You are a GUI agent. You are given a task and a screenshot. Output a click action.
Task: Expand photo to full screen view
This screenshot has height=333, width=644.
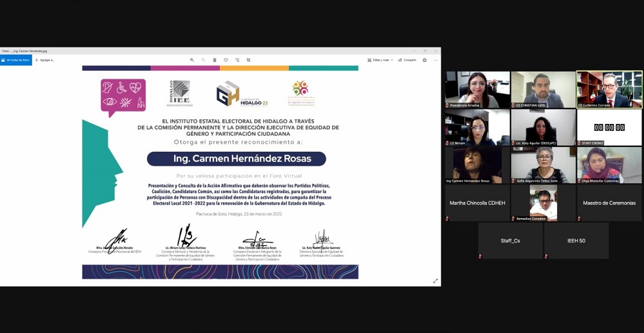coord(435,281)
